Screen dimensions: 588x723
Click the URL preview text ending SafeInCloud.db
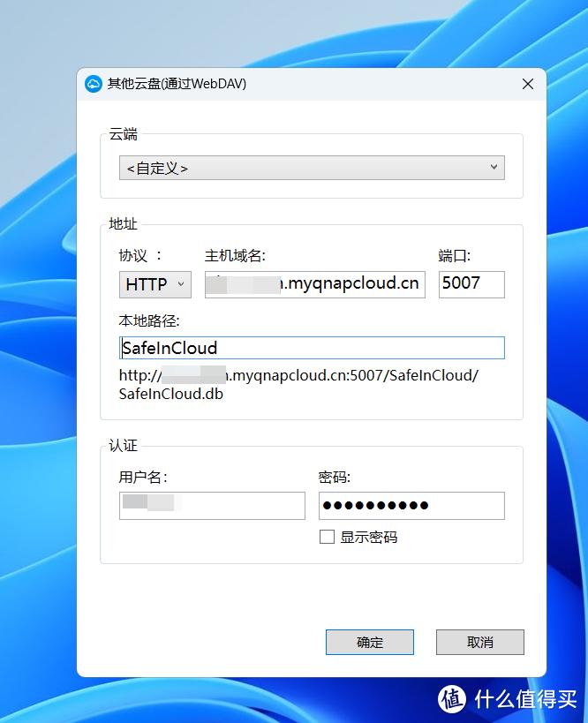(298, 385)
